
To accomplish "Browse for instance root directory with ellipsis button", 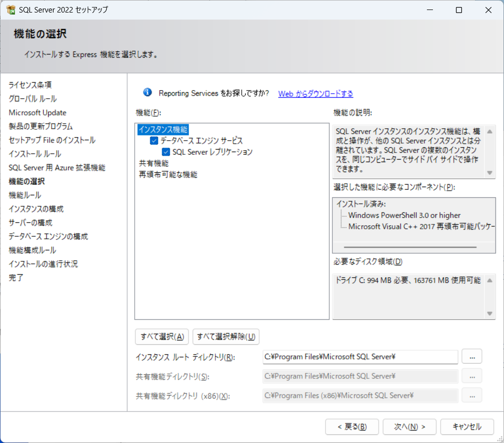I will [x=472, y=356].
